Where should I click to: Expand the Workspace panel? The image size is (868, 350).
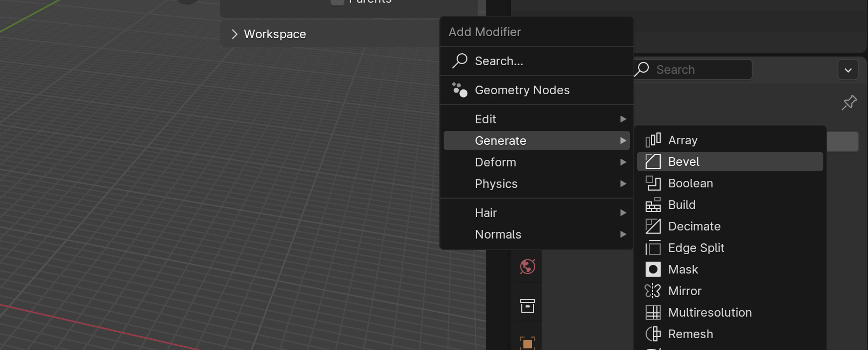234,34
